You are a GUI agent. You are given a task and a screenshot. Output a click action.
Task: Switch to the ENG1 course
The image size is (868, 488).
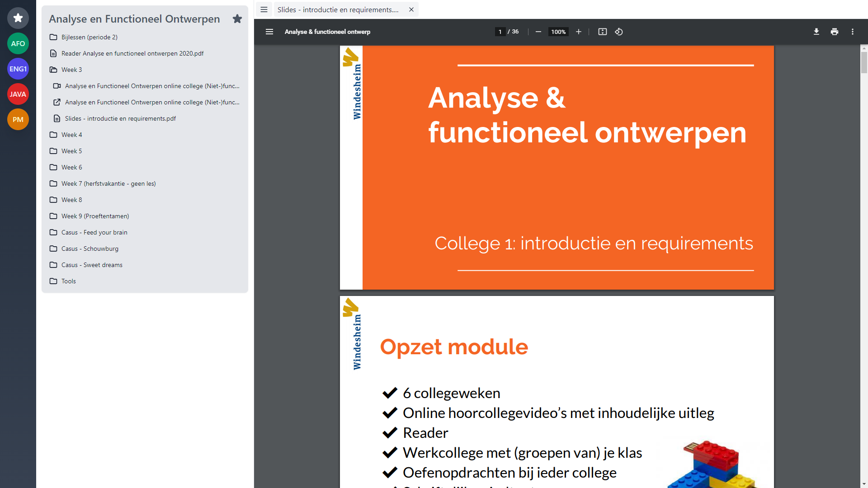(18, 69)
